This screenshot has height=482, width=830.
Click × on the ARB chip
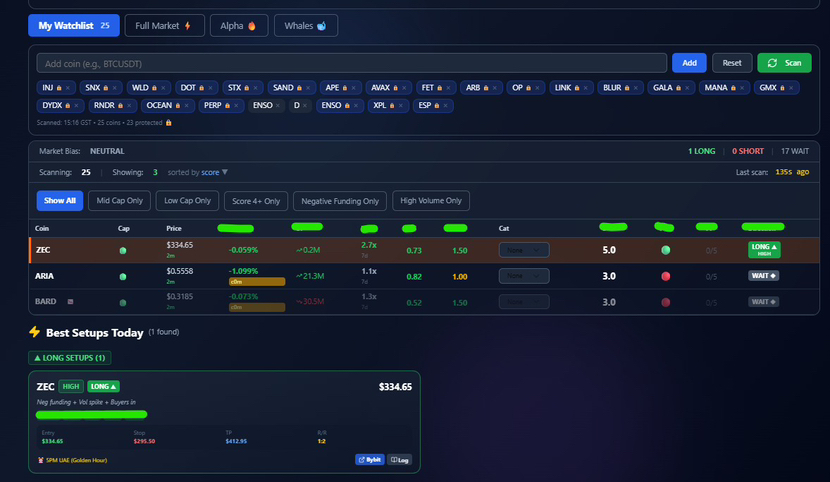pyautogui.click(x=494, y=88)
